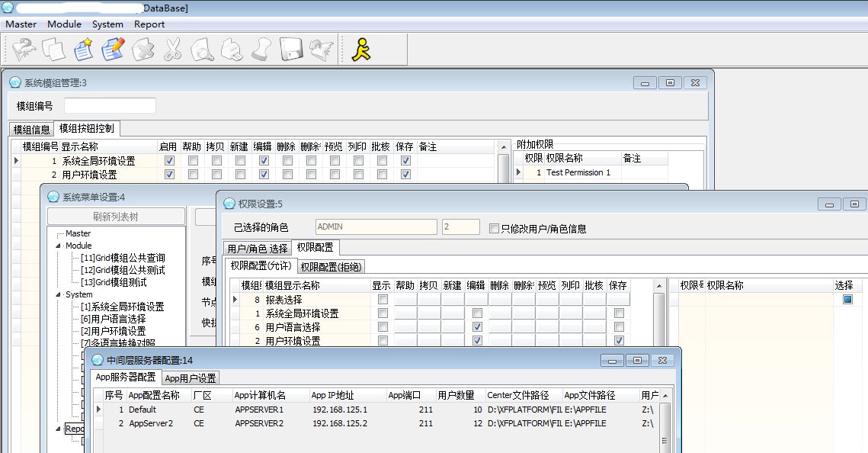This screenshot has width=868, height=453.
Task: Click the 中间层服务器配置:14 window title icon
Action: (x=98, y=360)
